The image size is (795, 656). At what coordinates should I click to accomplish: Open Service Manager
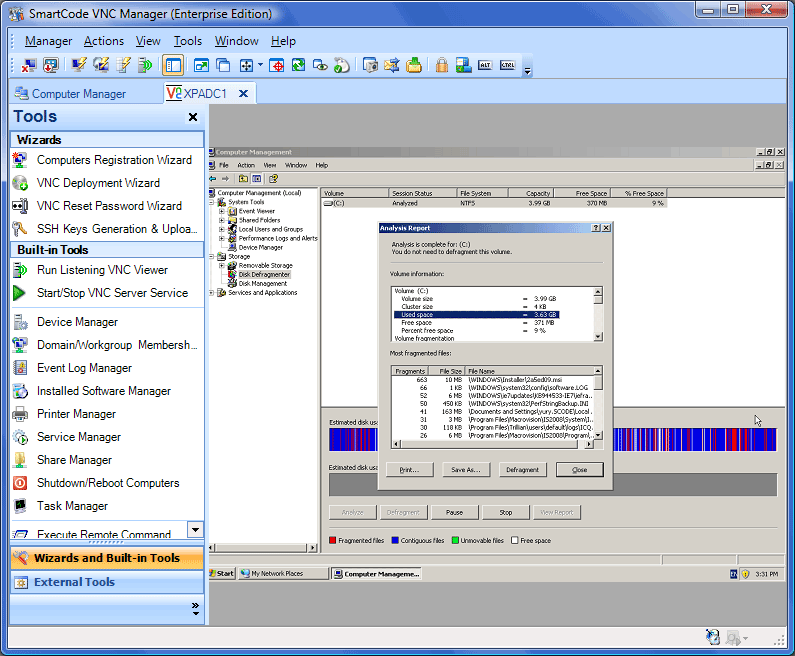107,437
